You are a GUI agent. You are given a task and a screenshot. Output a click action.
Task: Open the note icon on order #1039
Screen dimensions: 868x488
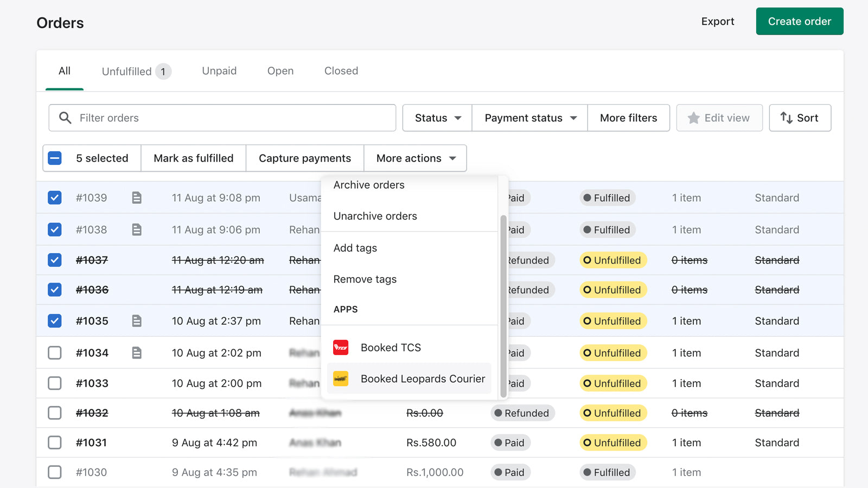point(137,198)
